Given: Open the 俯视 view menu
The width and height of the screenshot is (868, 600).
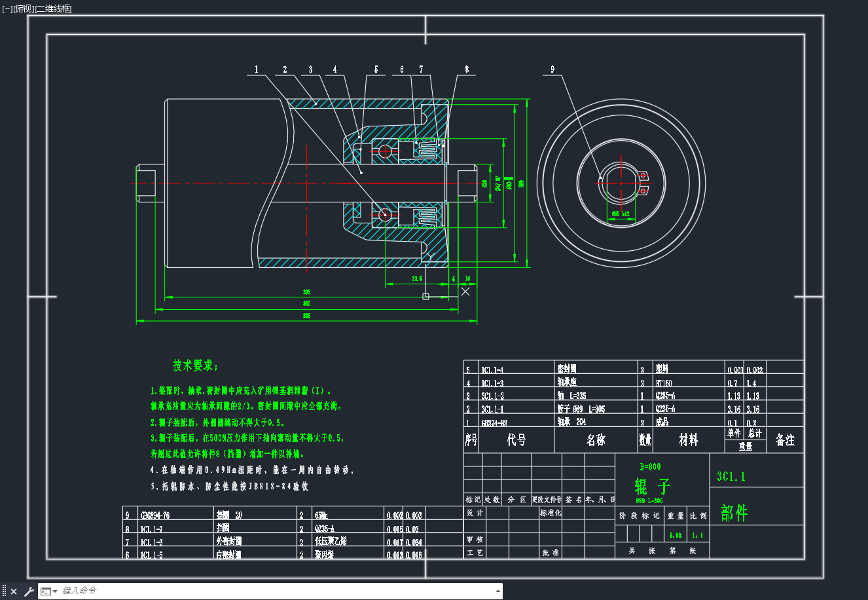Looking at the screenshot, I should click(23, 9).
